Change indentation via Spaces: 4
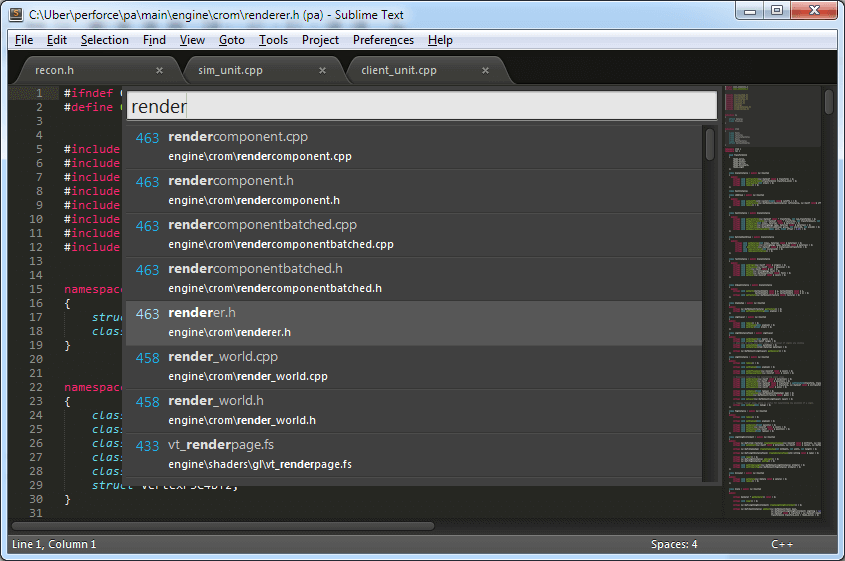845x561 pixels. click(673, 544)
